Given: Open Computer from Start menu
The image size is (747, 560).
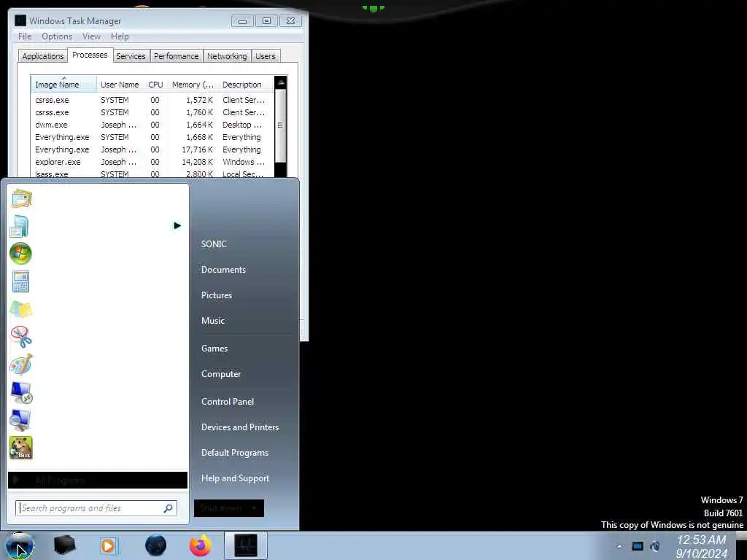Looking at the screenshot, I should (x=221, y=374).
